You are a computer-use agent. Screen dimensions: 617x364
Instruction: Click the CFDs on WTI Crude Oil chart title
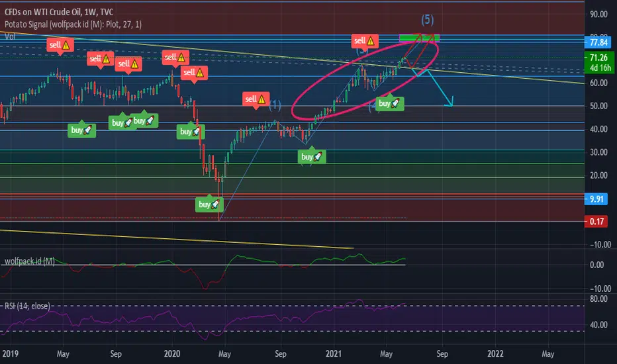tap(59, 12)
